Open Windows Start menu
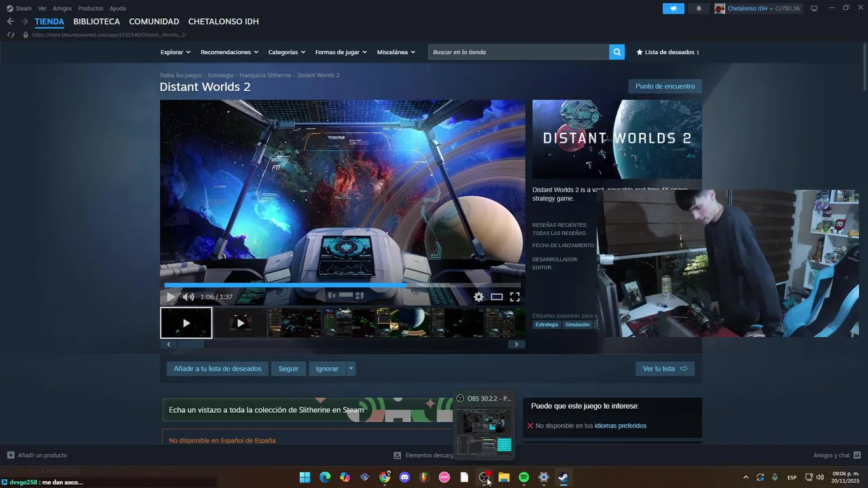The image size is (868, 488). pyautogui.click(x=305, y=477)
